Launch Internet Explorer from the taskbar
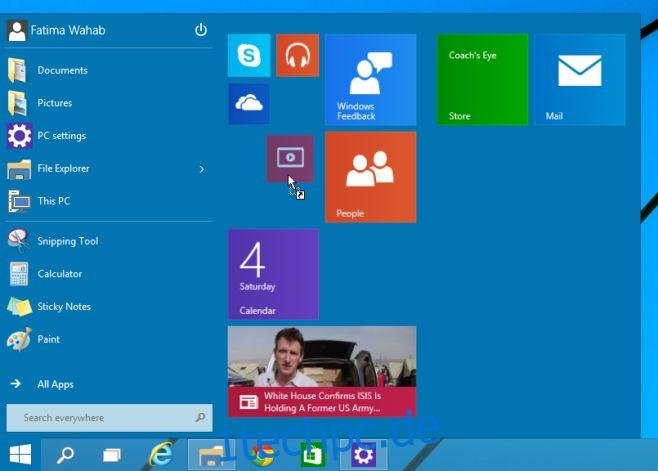Screen dimensions: 658x471 coord(162,455)
